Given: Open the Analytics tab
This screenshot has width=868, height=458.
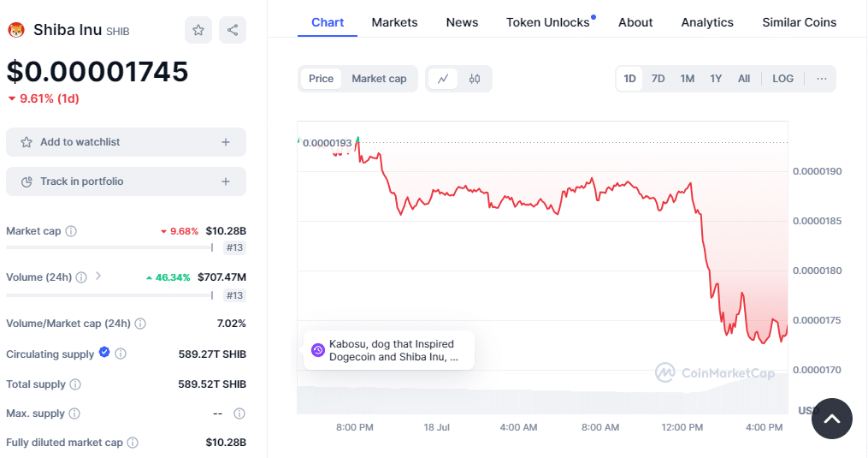Looking at the screenshot, I should pyautogui.click(x=707, y=23).
